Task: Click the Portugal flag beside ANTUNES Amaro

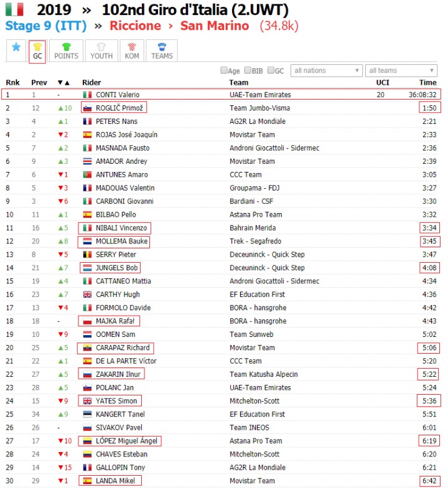Action: click(x=87, y=175)
